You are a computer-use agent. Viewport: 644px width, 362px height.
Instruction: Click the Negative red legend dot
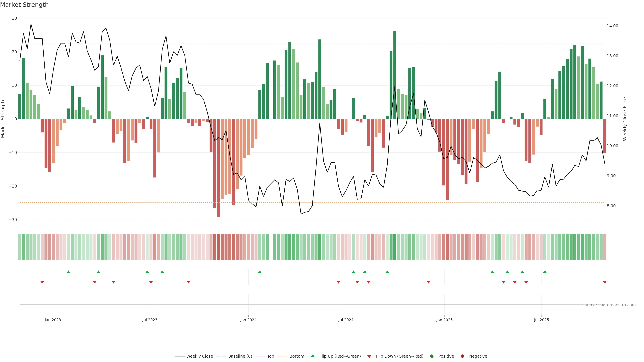tap(462, 356)
